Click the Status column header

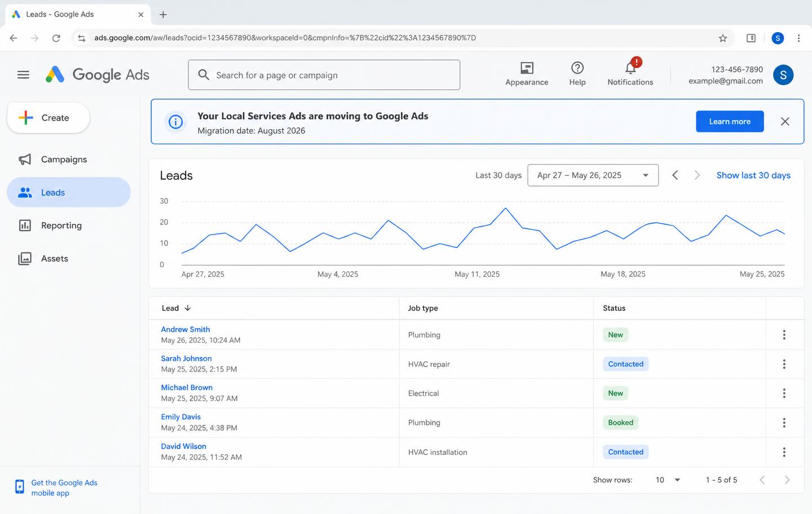coord(614,308)
